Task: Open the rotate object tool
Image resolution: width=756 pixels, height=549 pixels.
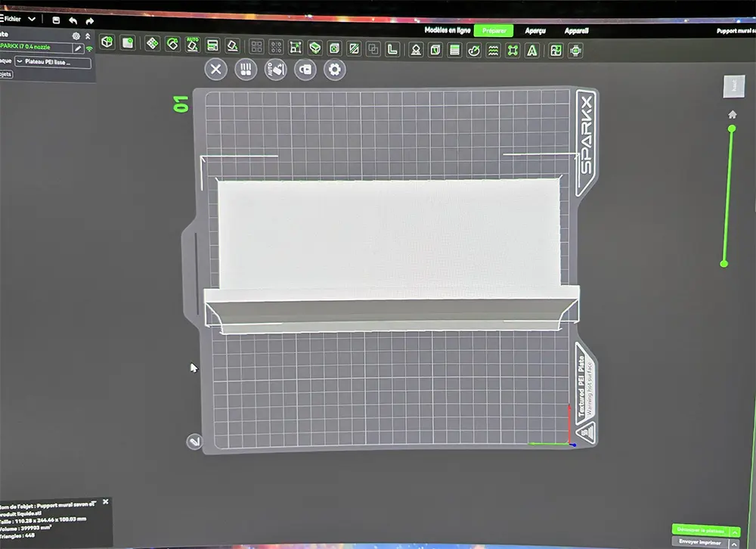Action: [172, 45]
